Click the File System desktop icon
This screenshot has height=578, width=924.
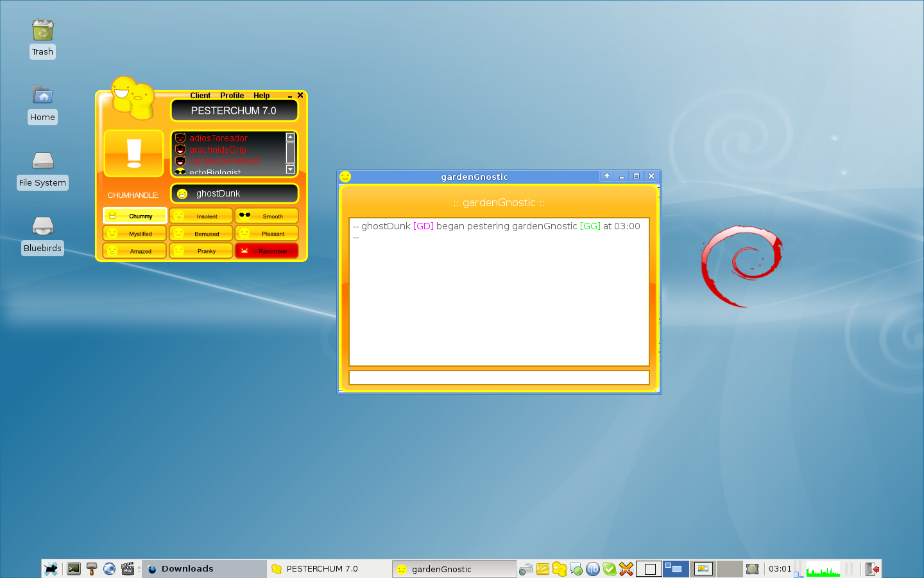[x=42, y=161]
